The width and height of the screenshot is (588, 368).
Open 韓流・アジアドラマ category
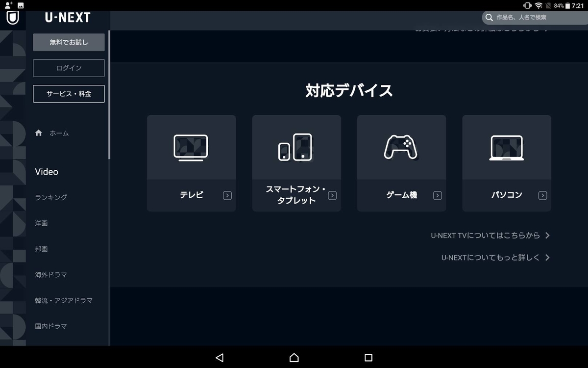[64, 300]
